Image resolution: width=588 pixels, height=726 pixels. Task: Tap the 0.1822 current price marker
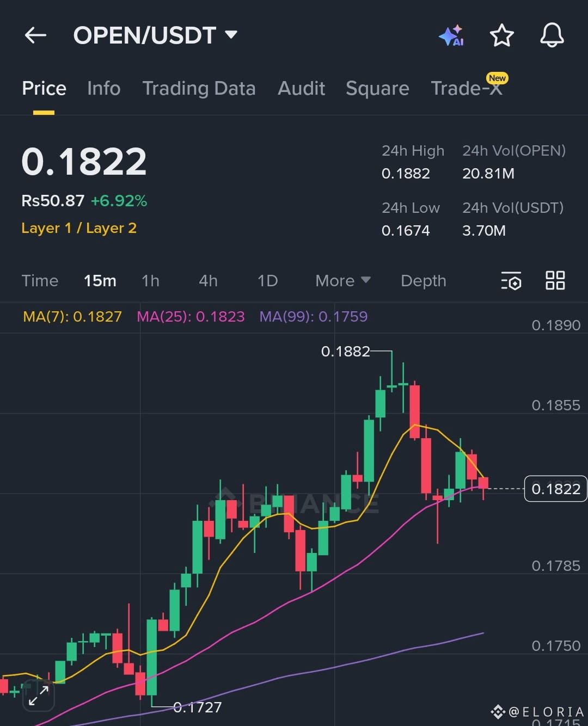pos(555,489)
